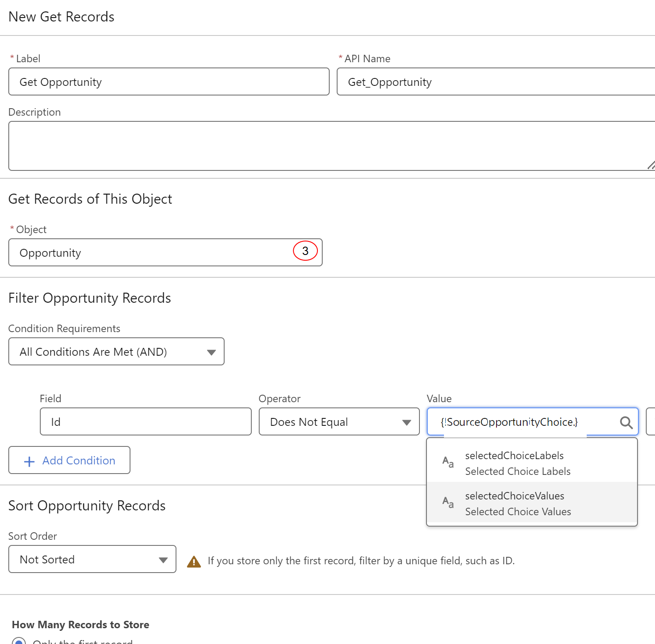This screenshot has width=655, height=644.
Task: Open the Operator dropdown showing Does Not Equal
Action: [x=339, y=421]
